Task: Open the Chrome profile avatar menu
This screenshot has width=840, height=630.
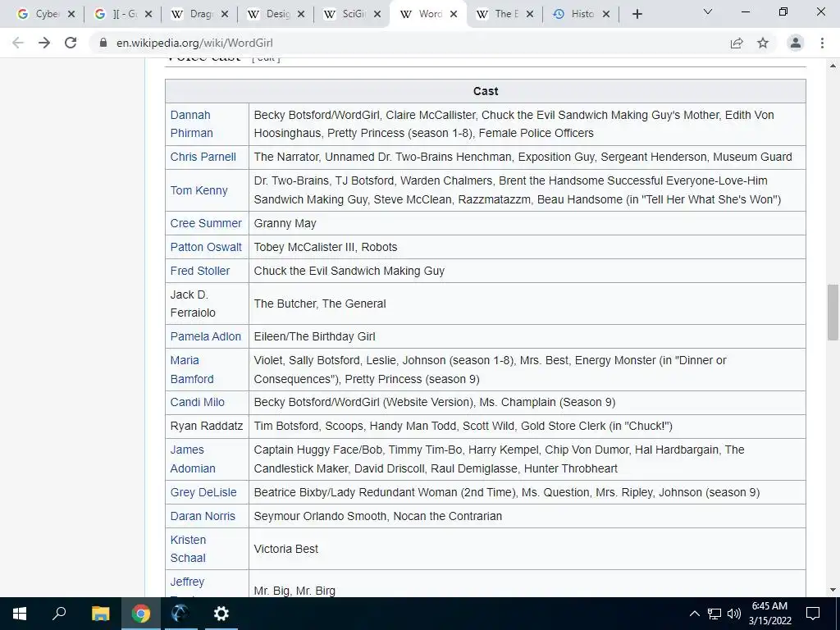Action: coord(796,43)
